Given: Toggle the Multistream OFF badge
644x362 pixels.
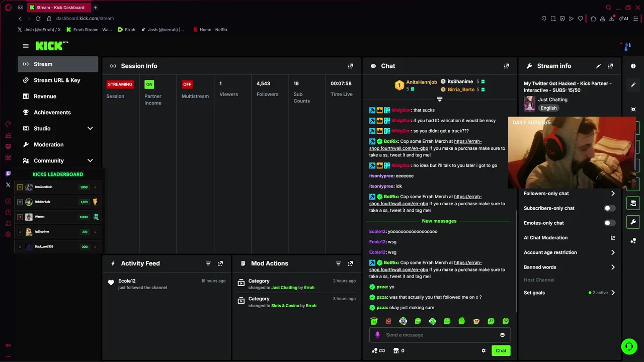Looking at the screenshot, I should [187, 84].
